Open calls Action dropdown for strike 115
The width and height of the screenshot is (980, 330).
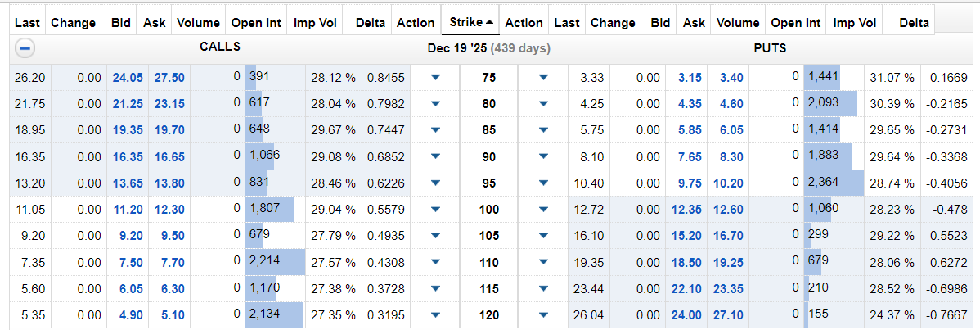tap(436, 289)
